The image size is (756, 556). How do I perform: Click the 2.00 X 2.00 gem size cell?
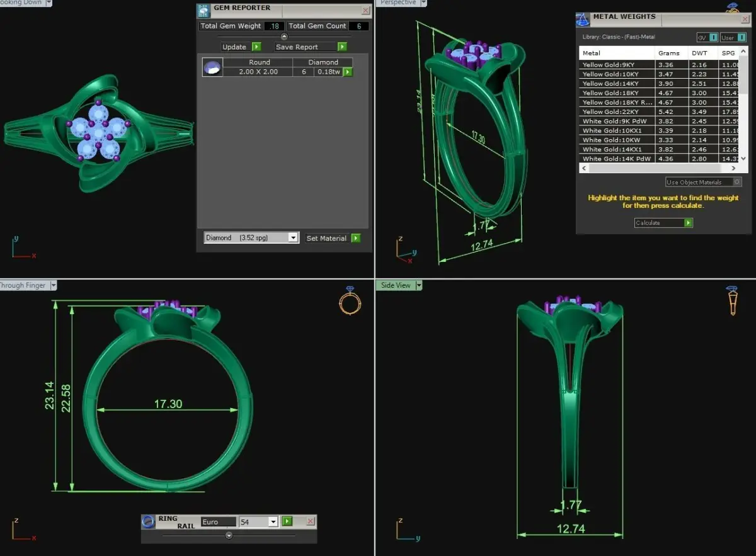click(x=258, y=72)
